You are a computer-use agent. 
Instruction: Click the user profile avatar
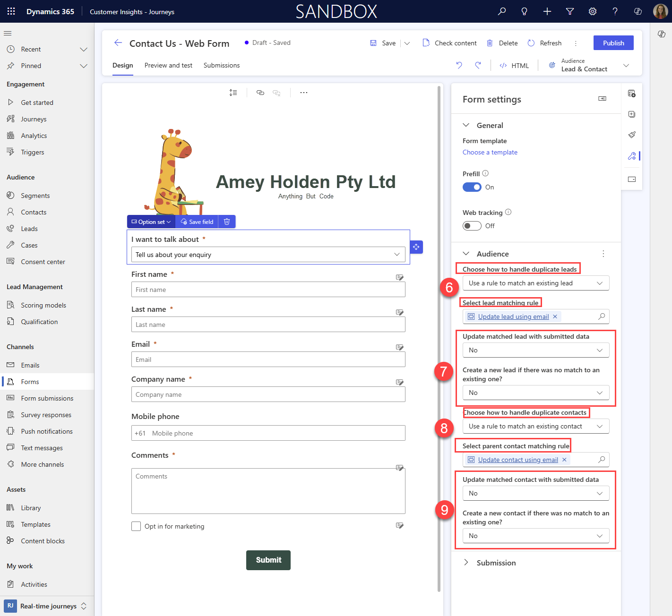[661, 11]
